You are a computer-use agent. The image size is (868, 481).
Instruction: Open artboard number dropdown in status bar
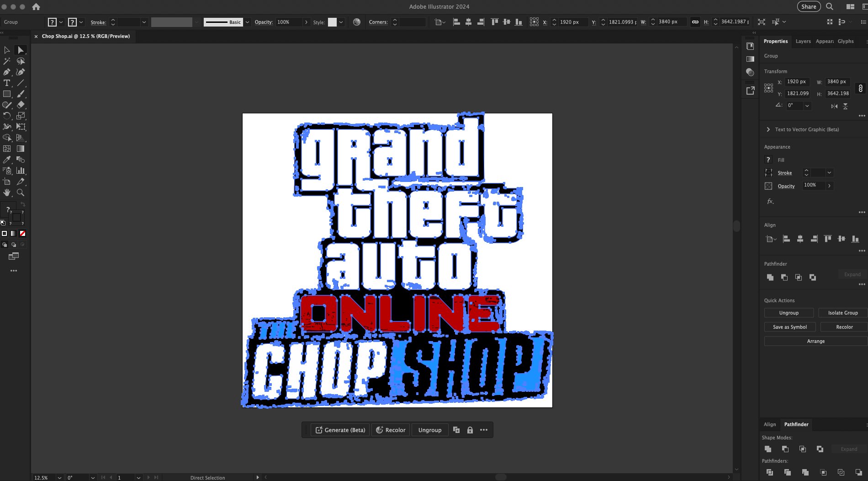click(138, 477)
